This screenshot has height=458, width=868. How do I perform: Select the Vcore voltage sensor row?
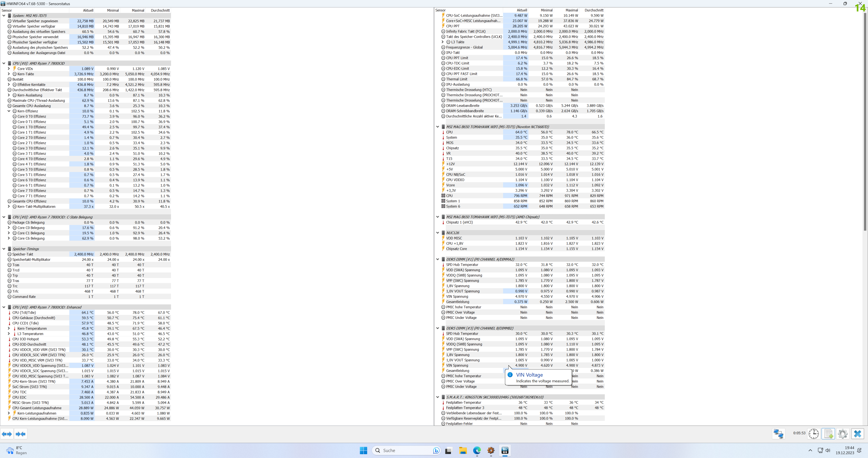click(x=450, y=185)
